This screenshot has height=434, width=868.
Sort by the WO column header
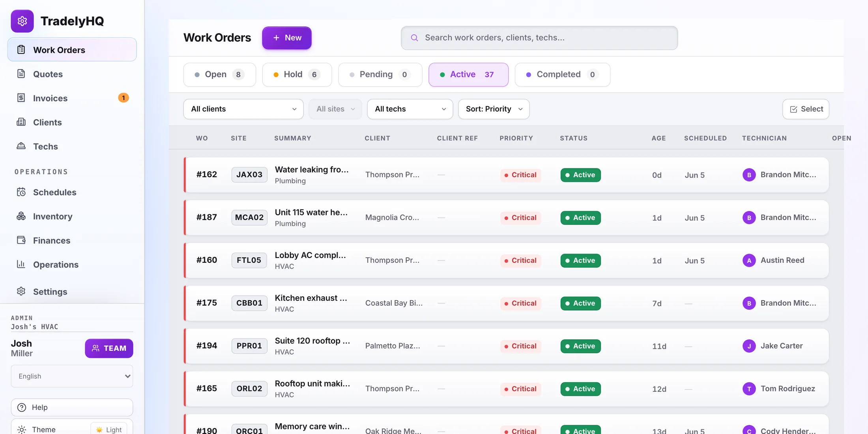[202, 138]
